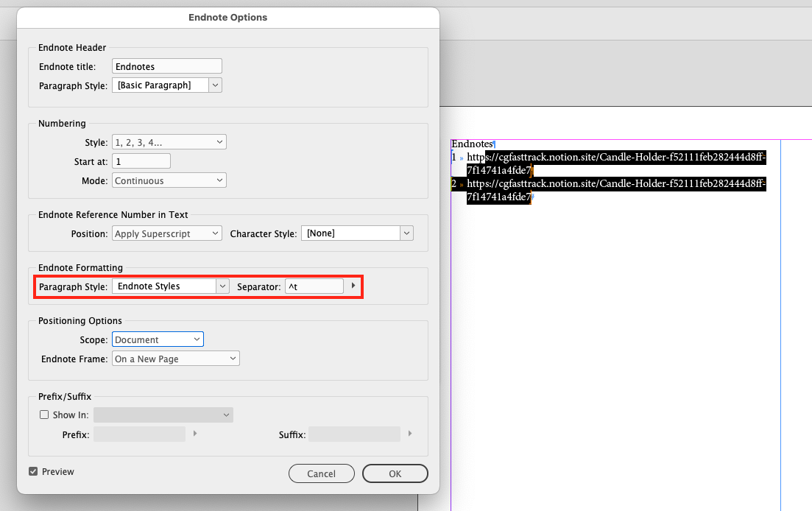Click the Separator field containing ^t
Viewport: 812px width, 511px height.
[x=314, y=286]
